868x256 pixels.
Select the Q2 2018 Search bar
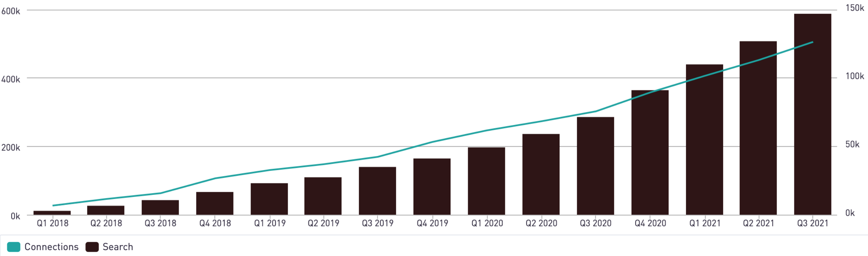pyautogui.click(x=106, y=210)
